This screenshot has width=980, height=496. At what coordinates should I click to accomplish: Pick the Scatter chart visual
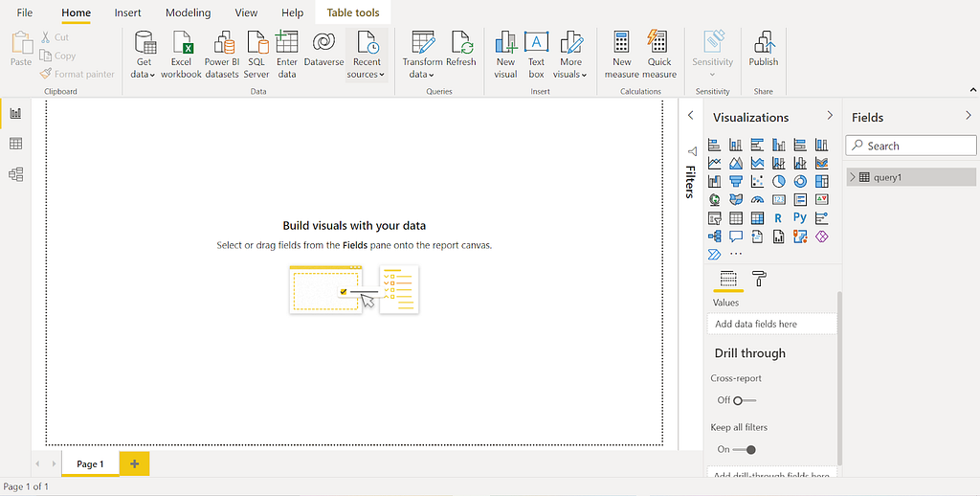(758, 181)
